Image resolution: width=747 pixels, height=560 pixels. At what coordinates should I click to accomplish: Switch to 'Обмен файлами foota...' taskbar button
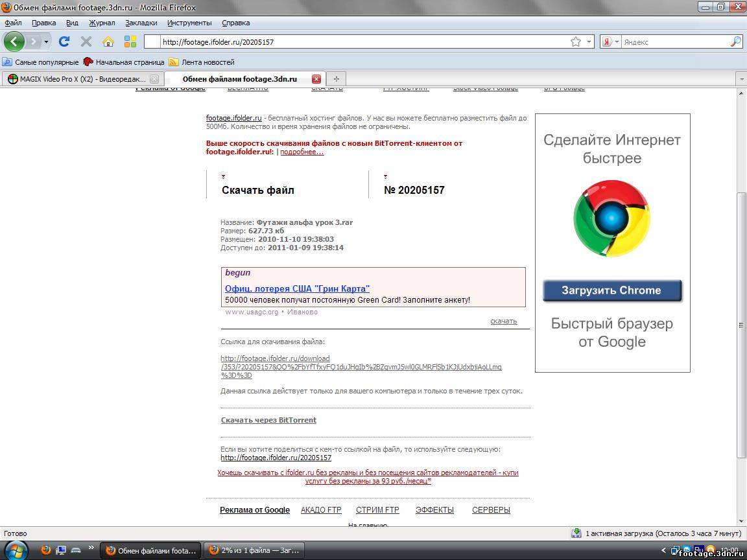pos(151,550)
